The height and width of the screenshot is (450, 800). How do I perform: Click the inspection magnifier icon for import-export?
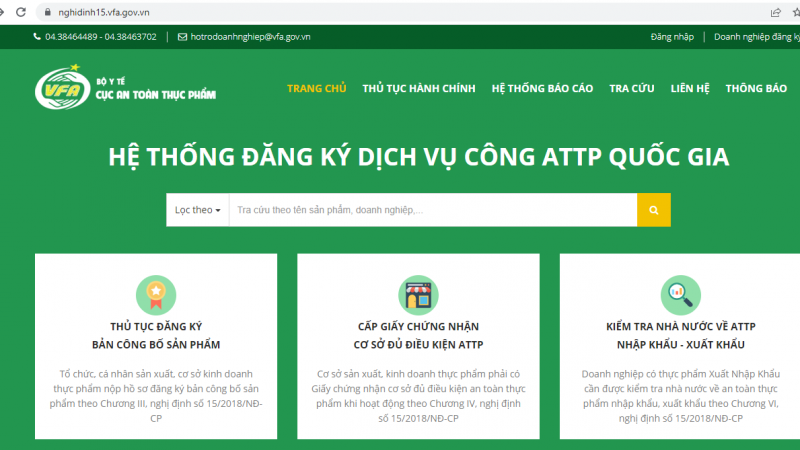click(680, 293)
